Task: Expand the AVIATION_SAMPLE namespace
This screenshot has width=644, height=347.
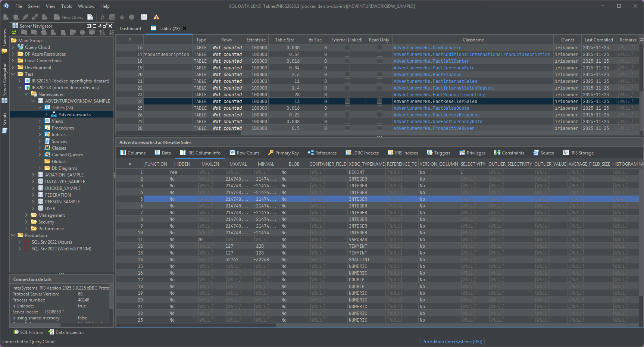Action: click(x=33, y=175)
